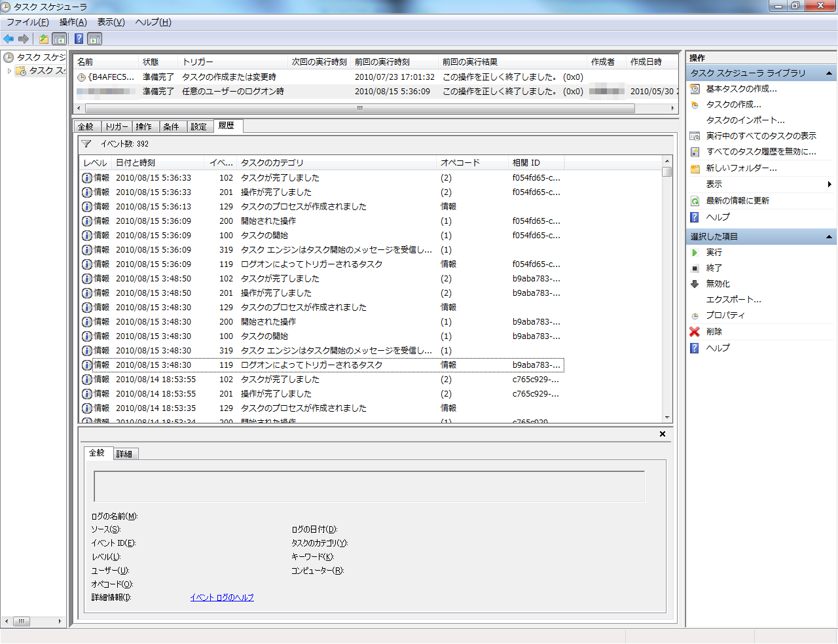This screenshot has height=644, width=838.
Task: Click the history list scrollbar down arrow
Action: point(667,418)
